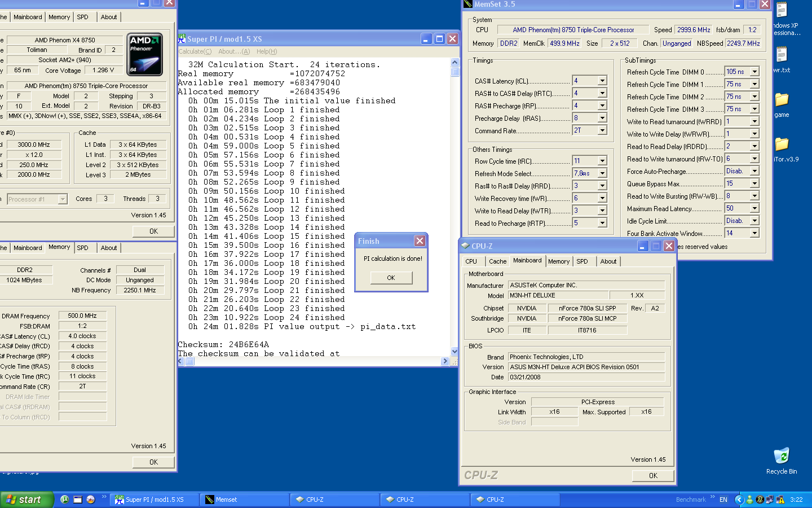Open Precharge Delay (tRAS) dropdown
Image resolution: width=812 pixels, height=508 pixels.
tap(602, 118)
